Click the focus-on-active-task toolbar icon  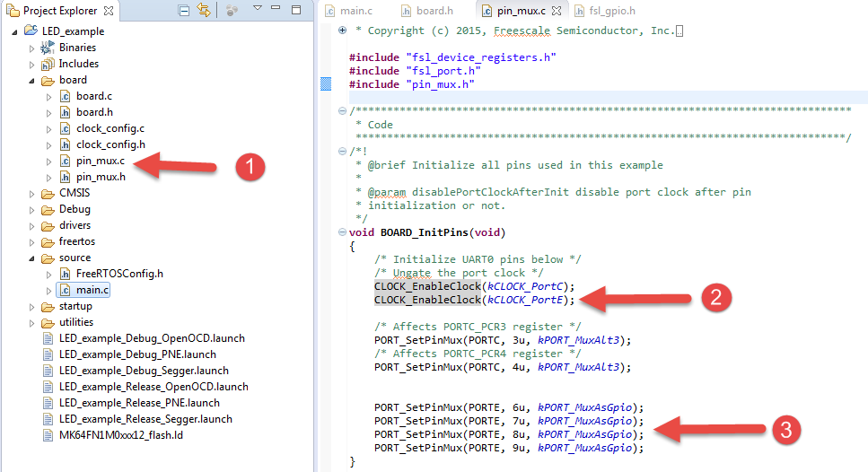232,11
